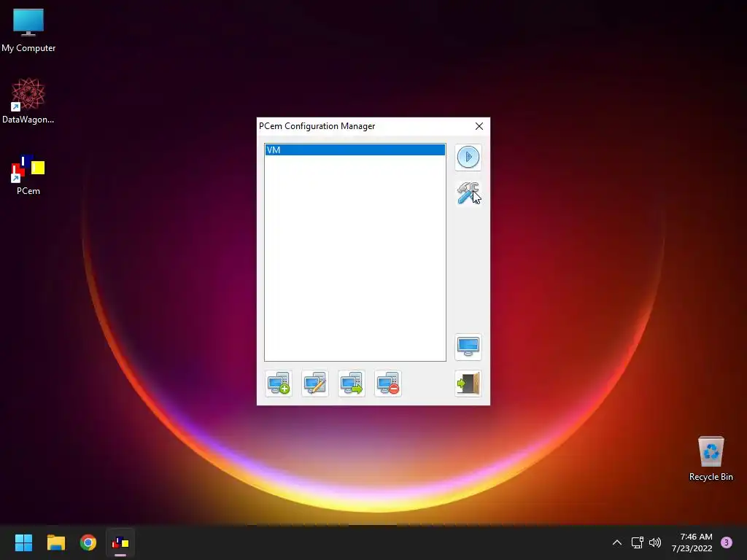Image resolution: width=747 pixels, height=560 pixels.
Task: Click the PCem taskbar icon
Action: click(x=120, y=542)
